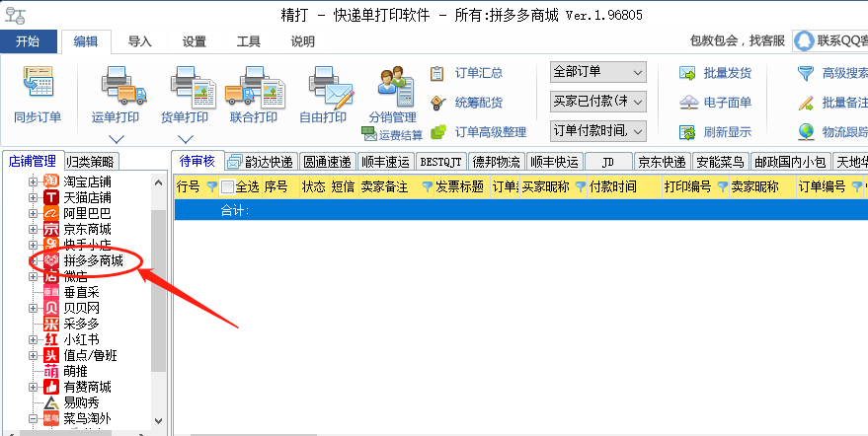Select 京东商城 tree entry
Image resolution: width=868 pixels, height=436 pixels.
coord(88,229)
